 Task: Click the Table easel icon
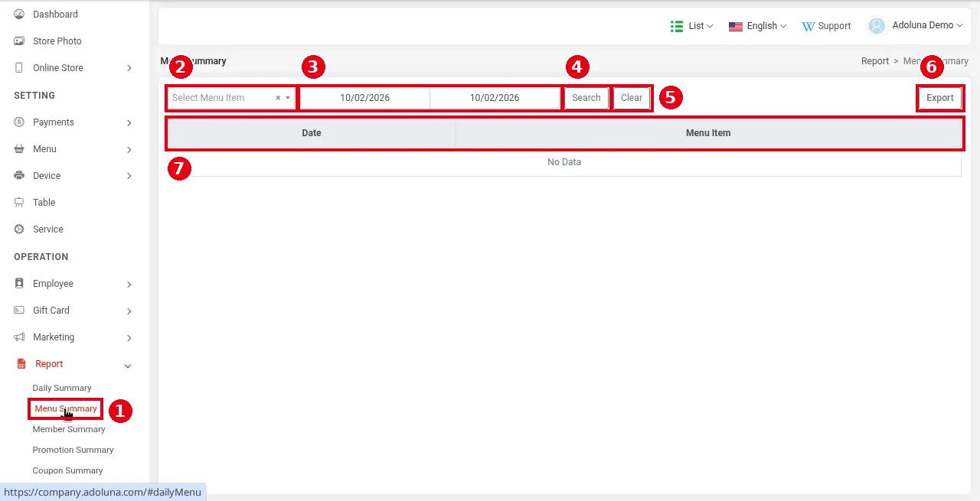pos(19,203)
